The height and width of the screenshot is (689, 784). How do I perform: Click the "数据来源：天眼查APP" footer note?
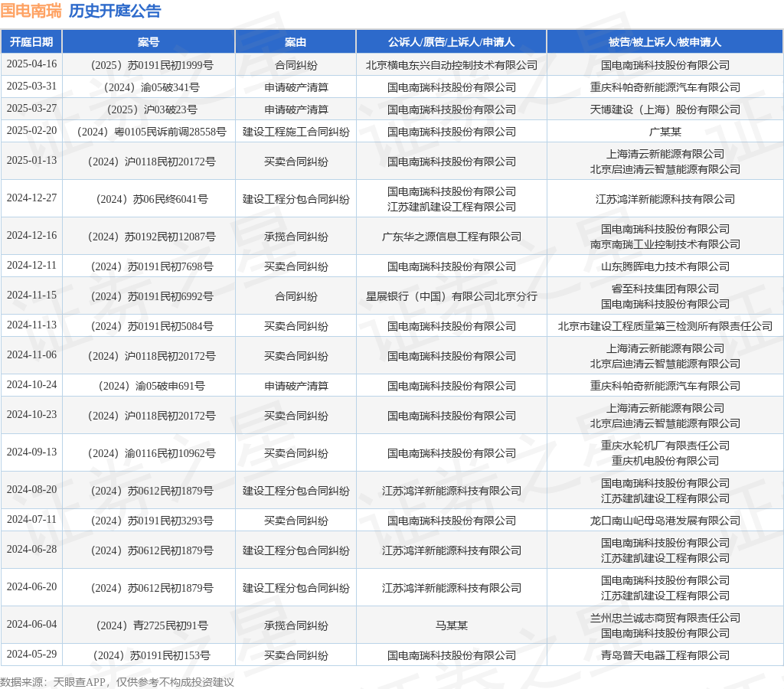click(53, 683)
